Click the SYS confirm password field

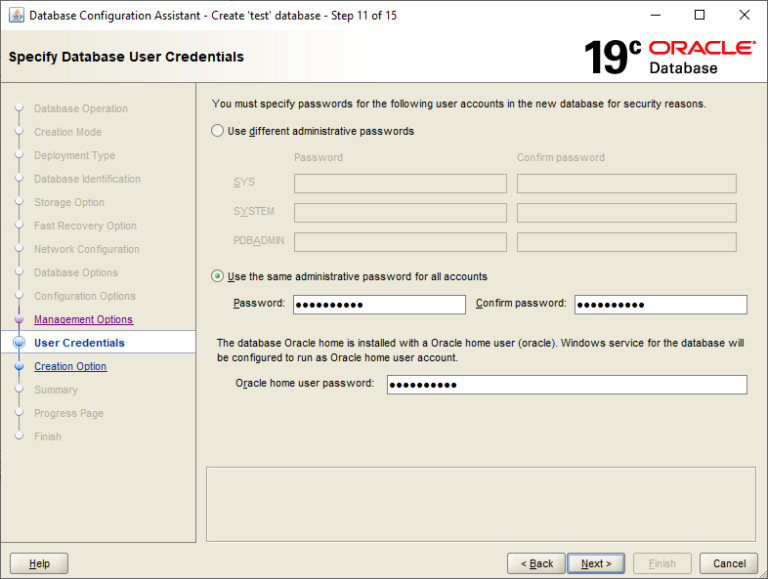click(626, 183)
